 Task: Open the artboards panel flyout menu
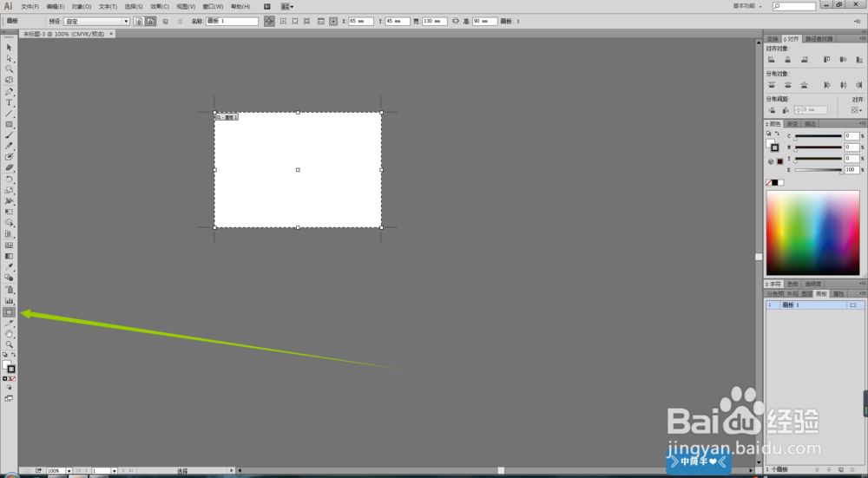click(x=863, y=294)
